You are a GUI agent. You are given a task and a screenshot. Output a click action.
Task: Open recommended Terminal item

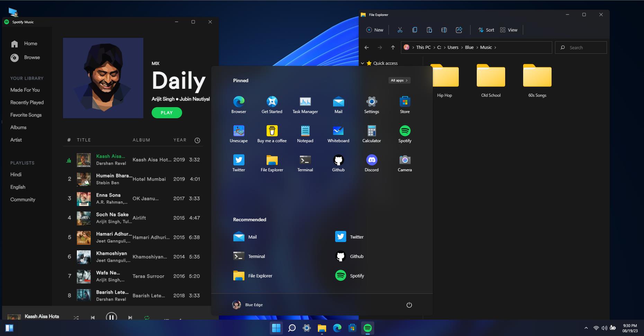(x=249, y=256)
